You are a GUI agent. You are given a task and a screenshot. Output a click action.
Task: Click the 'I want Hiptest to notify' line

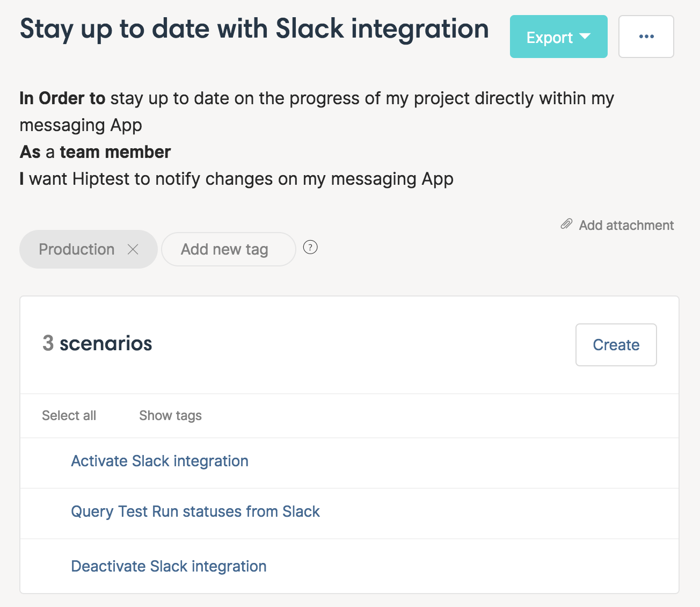click(236, 179)
